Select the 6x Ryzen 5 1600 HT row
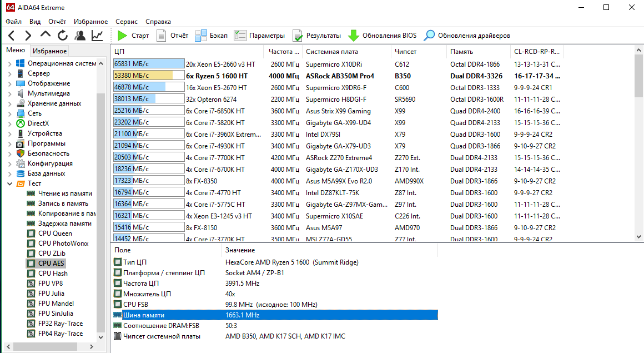This screenshot has height=353, width=644. (x=337, y=76)
